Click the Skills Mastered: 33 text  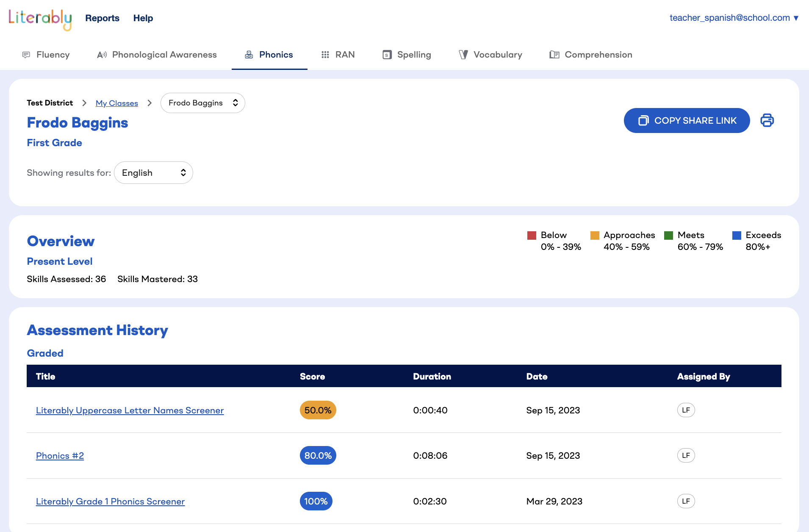click(x=158, y=279)
